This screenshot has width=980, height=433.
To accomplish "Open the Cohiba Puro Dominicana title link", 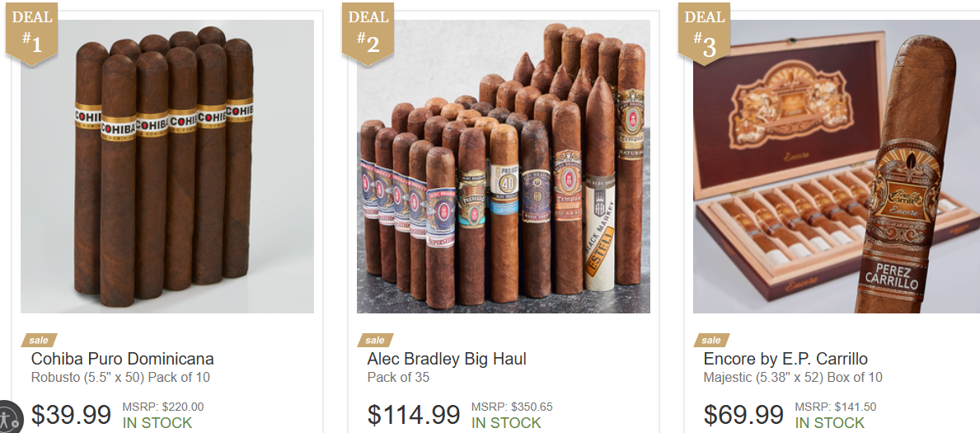I will [123, 359].
